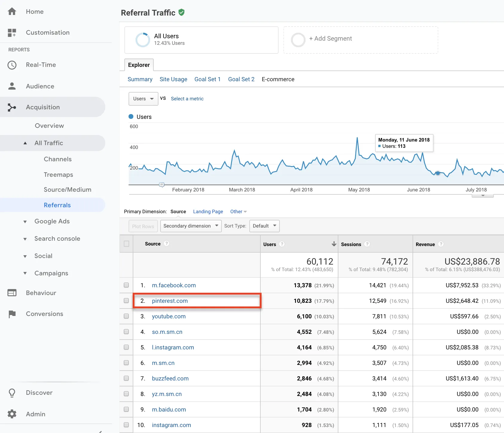
Task: Switch to the Summary tab
Action: [140, 79]
